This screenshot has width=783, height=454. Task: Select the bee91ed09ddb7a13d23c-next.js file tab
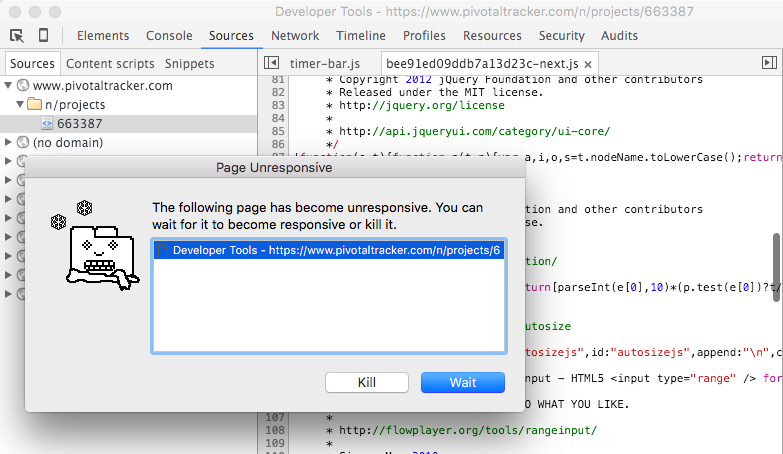click(482, 64)
